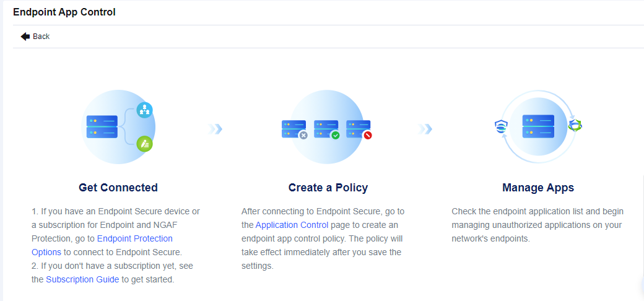This screenshot has width=644, height=301.
Task: Click chevron arrows before Manage Apps step
Action: [425, 129]
